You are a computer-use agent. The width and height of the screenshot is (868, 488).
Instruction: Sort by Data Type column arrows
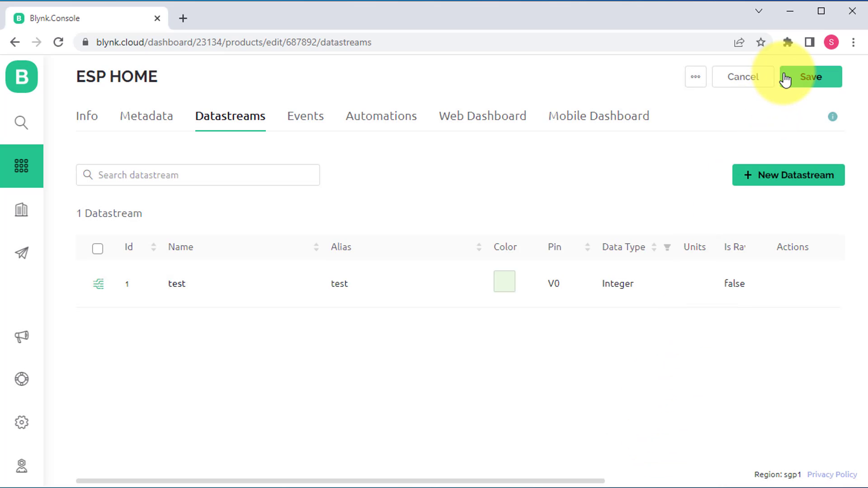point(654,247)
